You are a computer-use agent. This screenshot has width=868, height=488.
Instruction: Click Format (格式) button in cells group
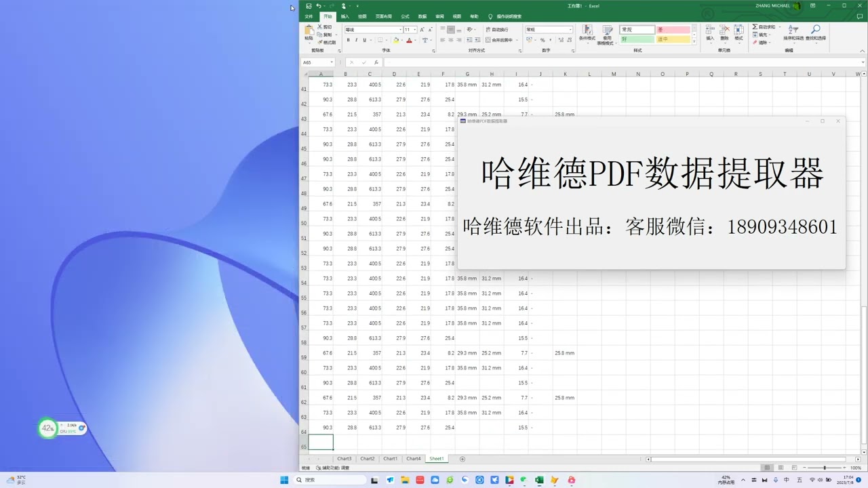pos(738,34)
